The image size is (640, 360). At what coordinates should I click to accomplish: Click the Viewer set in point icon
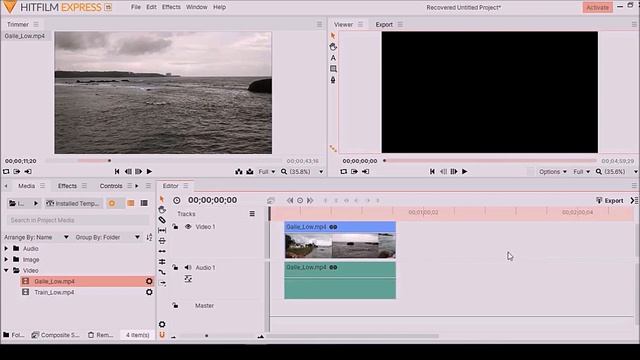click(354, 171)
